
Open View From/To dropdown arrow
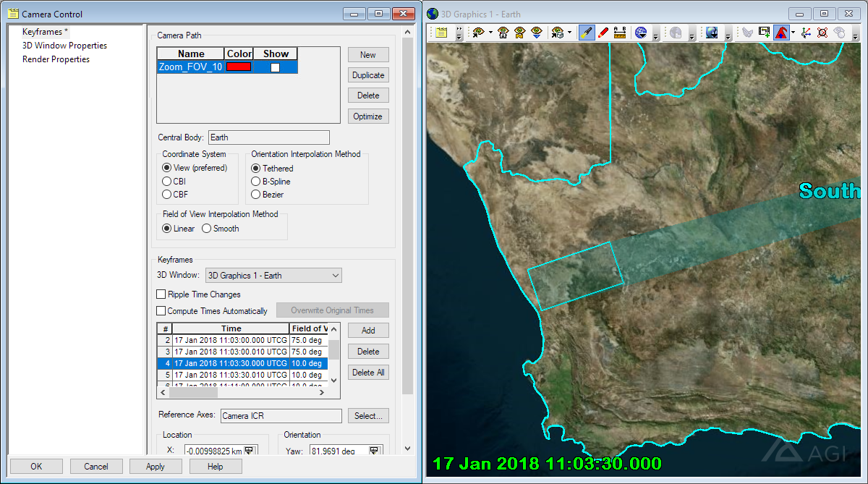pos(490,33)
